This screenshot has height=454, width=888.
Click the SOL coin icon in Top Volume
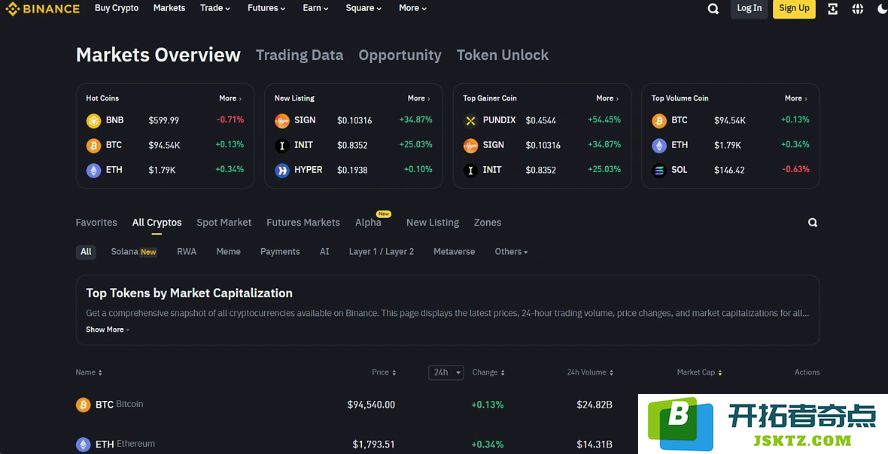(659, 170)
